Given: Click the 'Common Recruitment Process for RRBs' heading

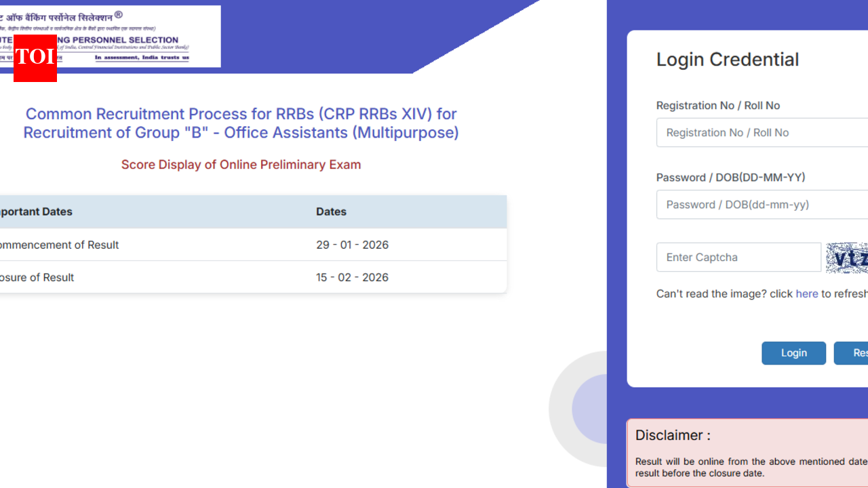Looking at the screenshot, I should 241,123.
